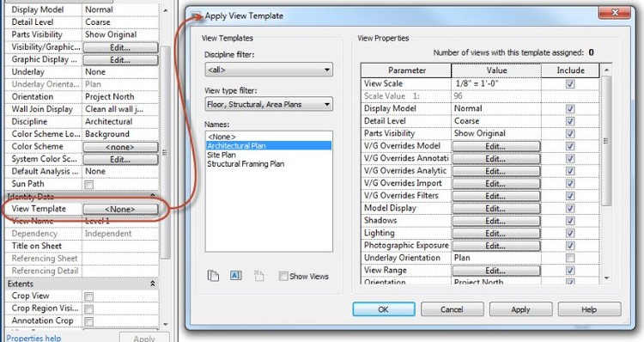The width and height of the screenshot is (644, 342).
Task: Collapse the Extents section chevron
Action: (x=153, y=284)
